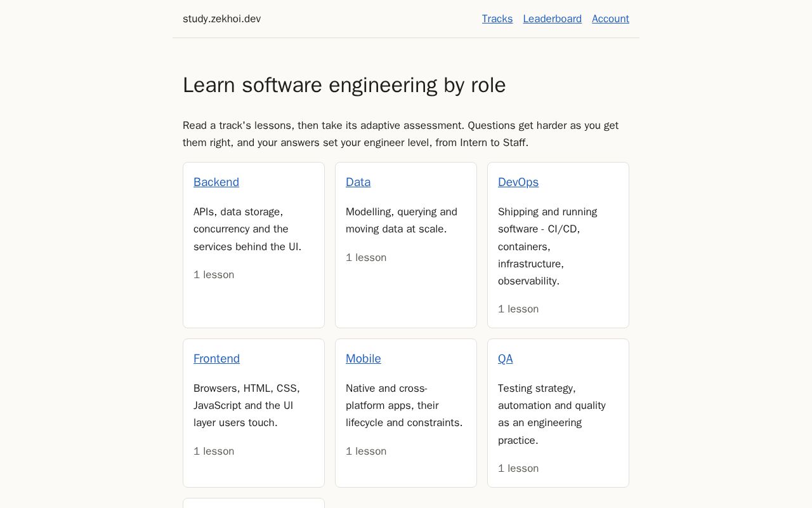Click '1 lesson' in the Mobile card

(366, 451)
